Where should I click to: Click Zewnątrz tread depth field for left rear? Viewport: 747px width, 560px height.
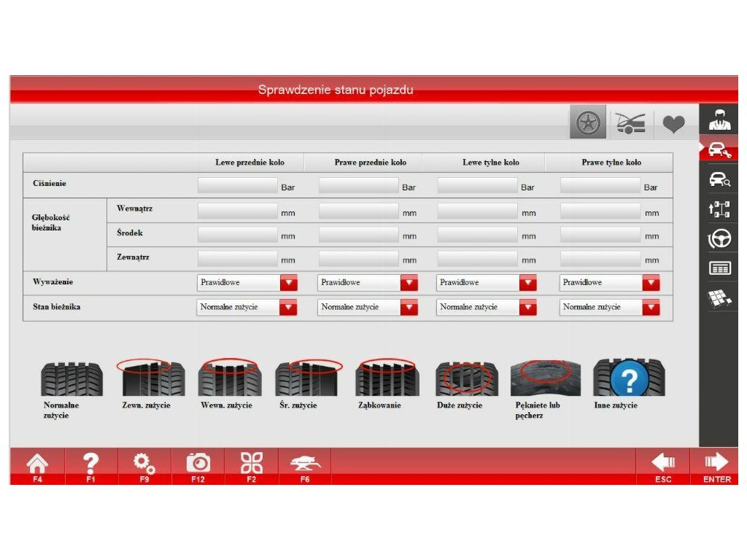[477, 259]
